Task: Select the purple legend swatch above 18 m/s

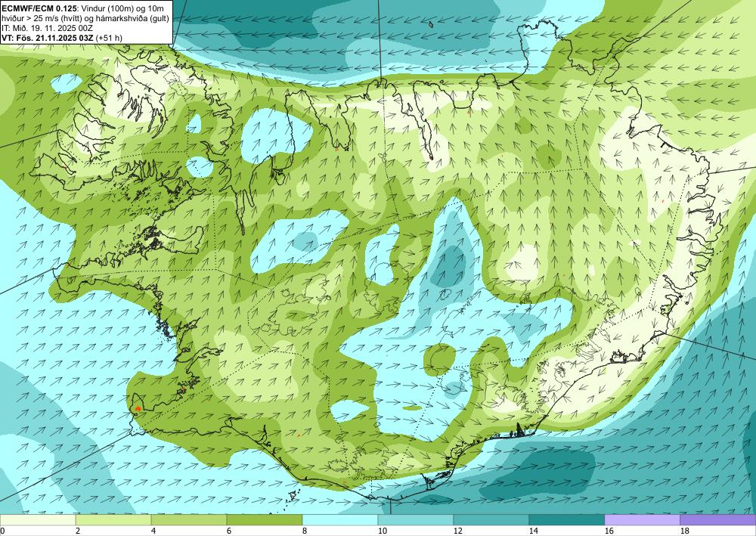Action: [718, 520]
